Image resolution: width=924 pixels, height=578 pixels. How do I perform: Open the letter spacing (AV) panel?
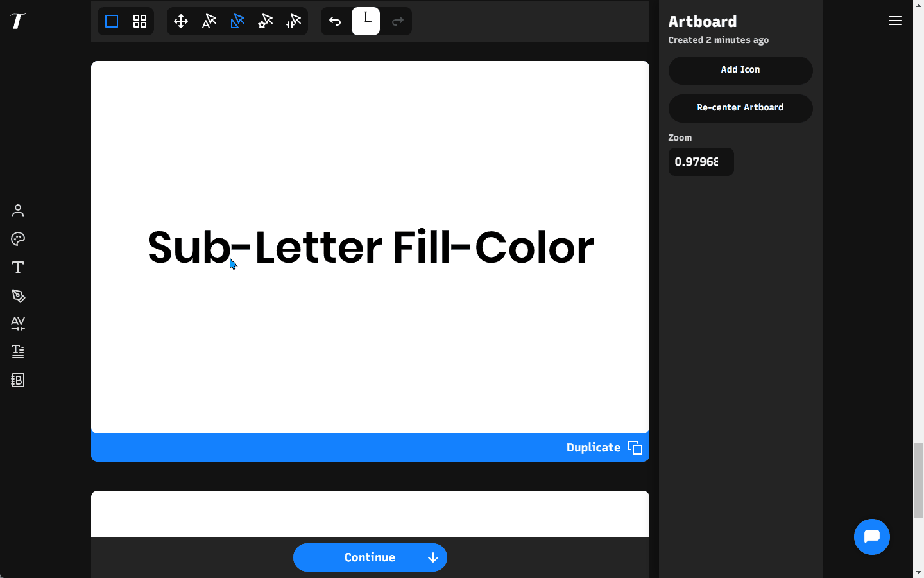[x=17, y=324]
